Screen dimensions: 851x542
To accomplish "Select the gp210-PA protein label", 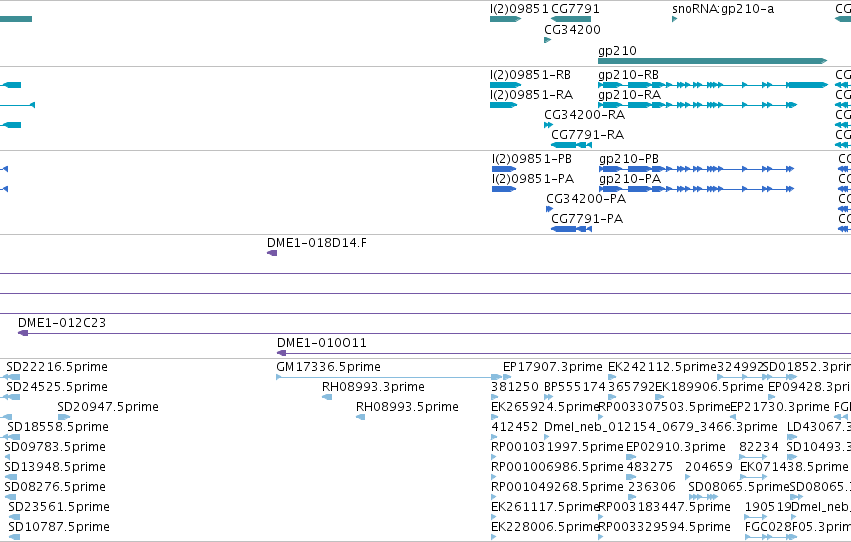I will coord(630,179).
